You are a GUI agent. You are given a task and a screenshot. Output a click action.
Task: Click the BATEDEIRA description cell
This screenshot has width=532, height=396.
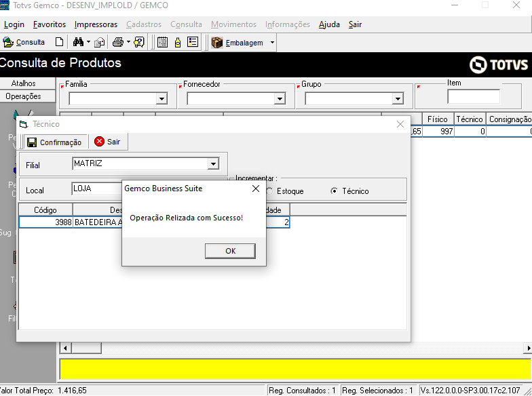(98, 222)
